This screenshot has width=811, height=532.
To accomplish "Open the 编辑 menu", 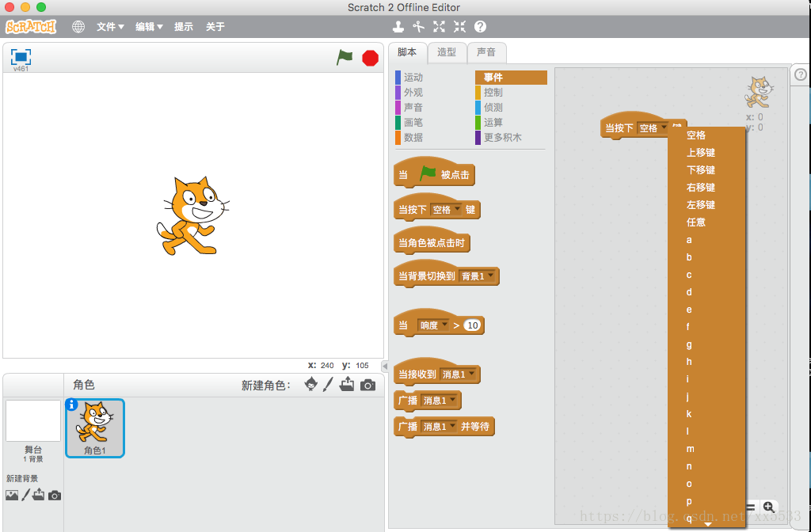I will (149, 26).
